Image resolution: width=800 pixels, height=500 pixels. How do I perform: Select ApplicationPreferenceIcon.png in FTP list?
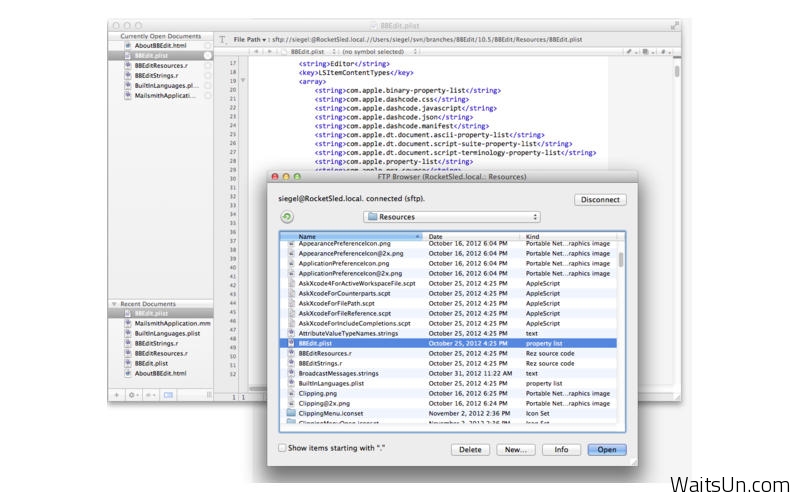(x=448, y=263)
